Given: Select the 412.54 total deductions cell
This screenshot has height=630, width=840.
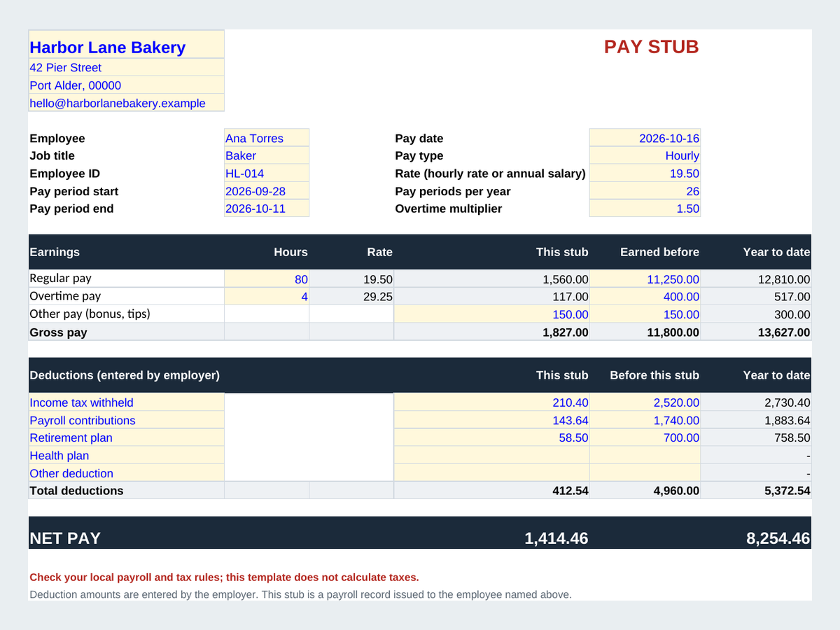Looking at the screenshot, I should [x=491, y=491].
